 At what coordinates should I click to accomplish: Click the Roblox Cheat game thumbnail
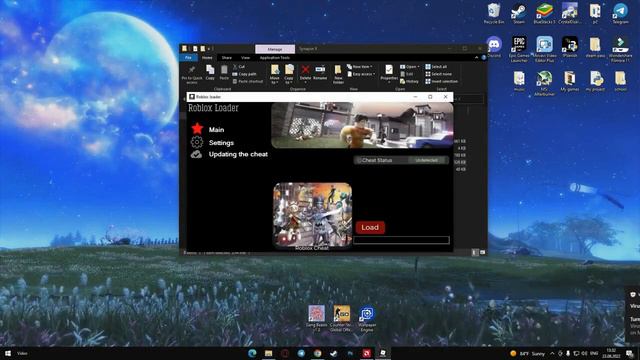(313, 214)
